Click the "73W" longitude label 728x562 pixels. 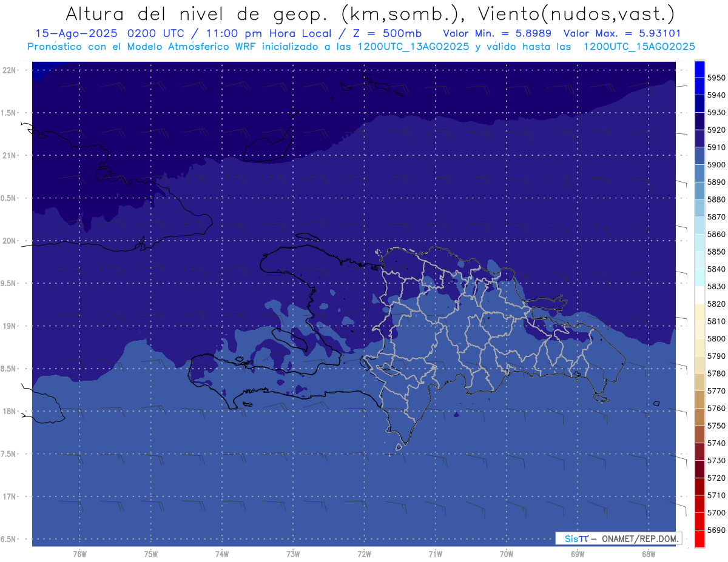click(x=293, y=554)
